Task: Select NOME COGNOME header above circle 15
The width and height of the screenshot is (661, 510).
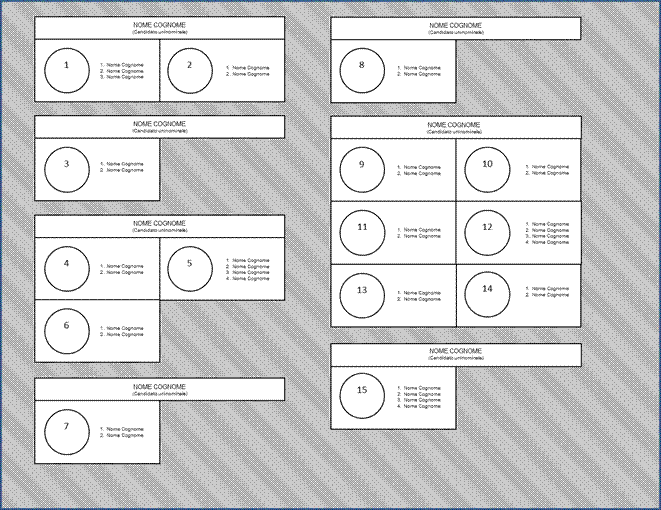Action: point(456,355)
